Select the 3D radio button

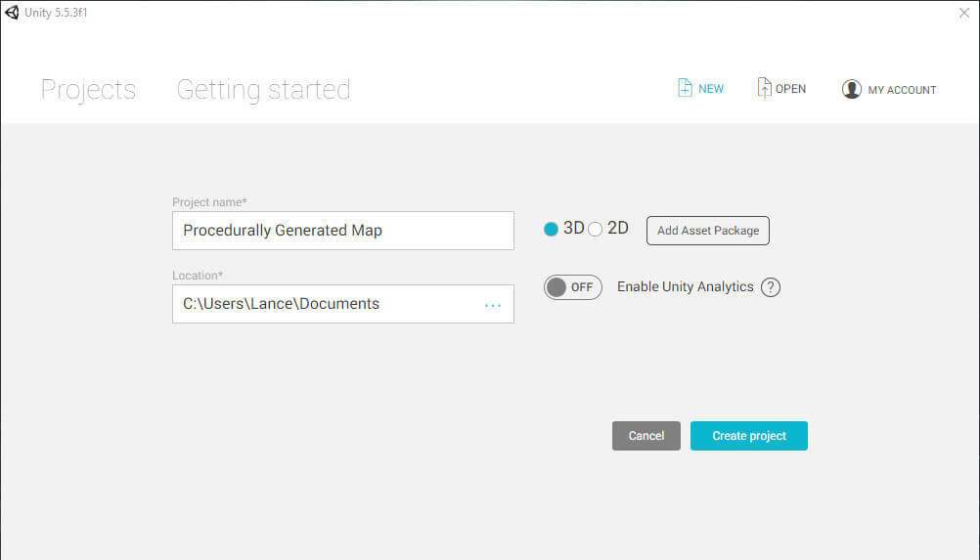[x=551, y=229]
